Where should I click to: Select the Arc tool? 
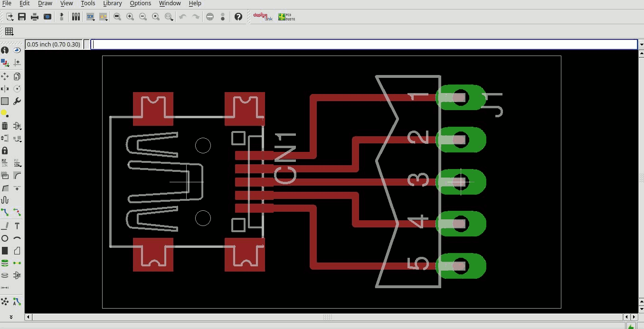tap(17, 238)
